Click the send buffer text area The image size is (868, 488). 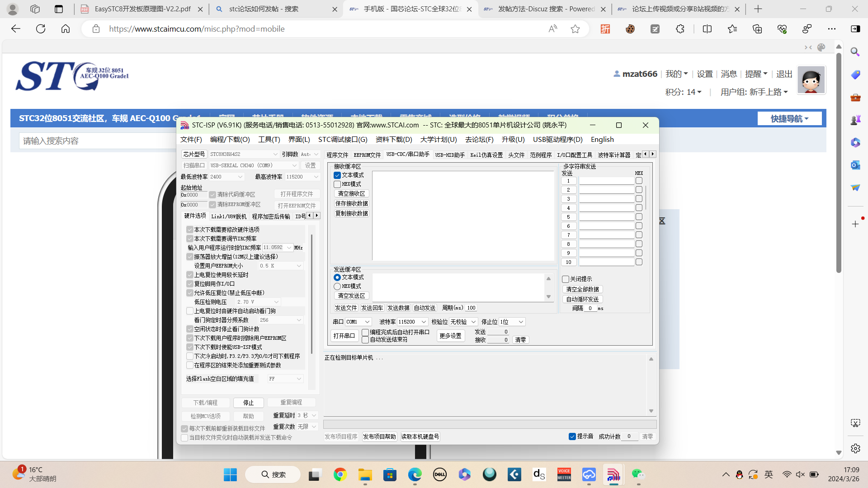tap(459, 287)
